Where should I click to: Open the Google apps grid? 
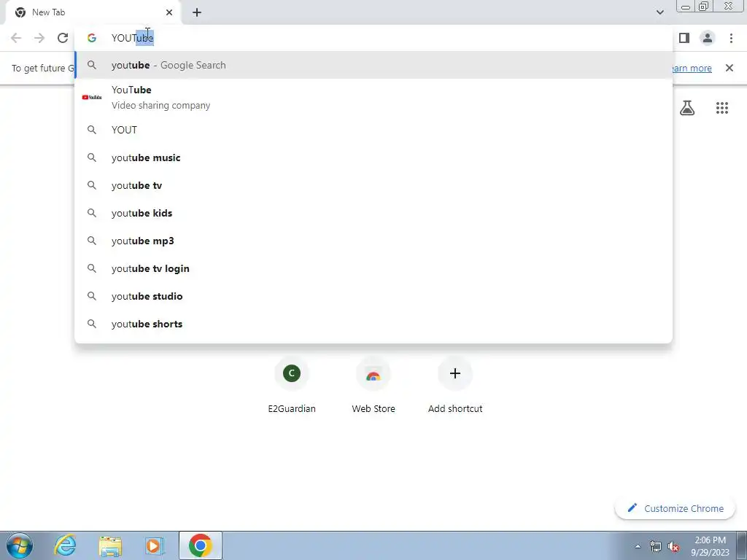pyautogui.click(x=722, y=108)
